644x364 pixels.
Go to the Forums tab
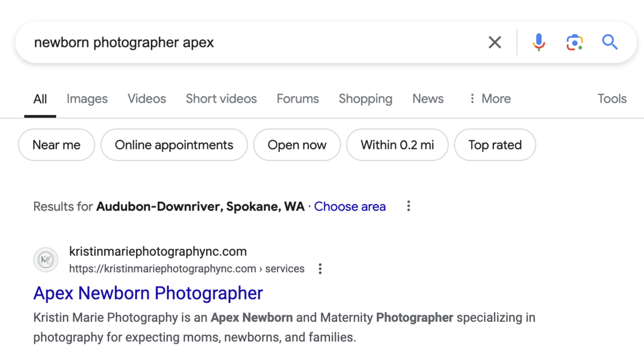coord(297,99)
